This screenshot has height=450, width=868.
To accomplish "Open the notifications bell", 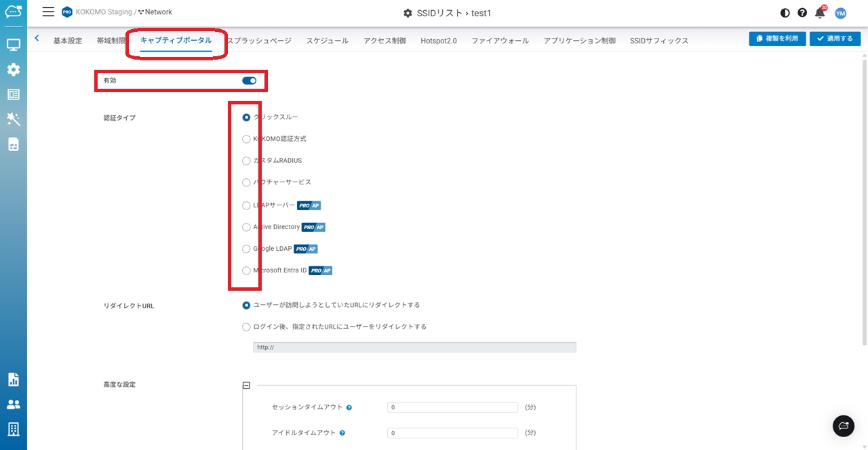I will pos(820,13).
